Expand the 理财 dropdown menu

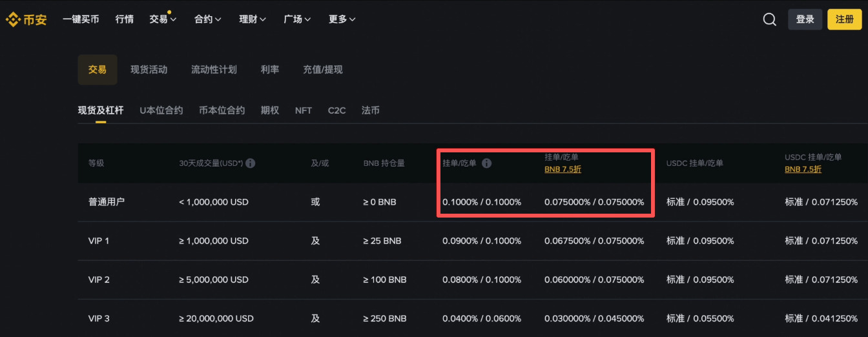pyautogui.click(x=253, y=19)
